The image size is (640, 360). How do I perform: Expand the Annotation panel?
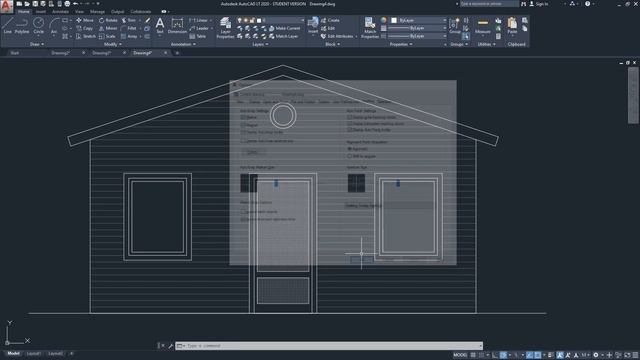(x=182, y=44)
